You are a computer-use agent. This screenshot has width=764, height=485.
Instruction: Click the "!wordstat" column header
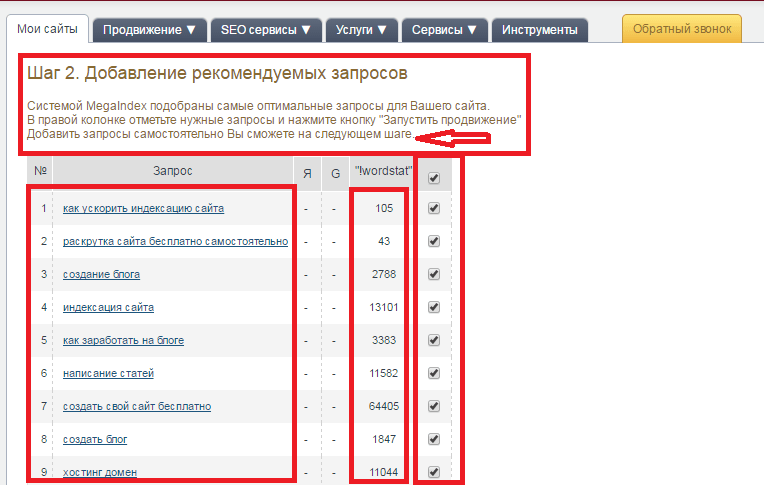pos(383,171)
